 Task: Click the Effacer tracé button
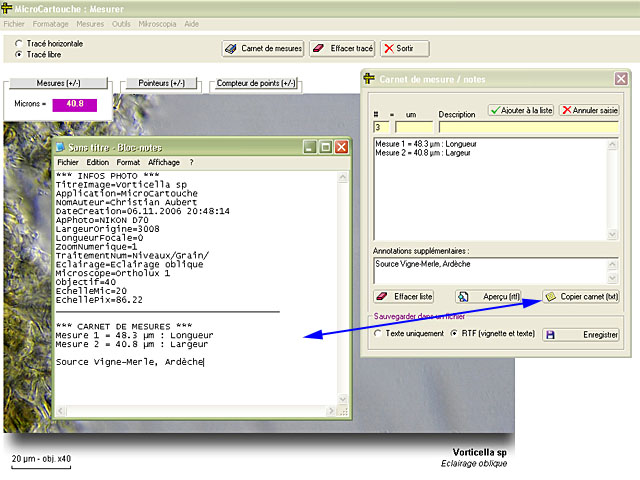coord(343,49)
